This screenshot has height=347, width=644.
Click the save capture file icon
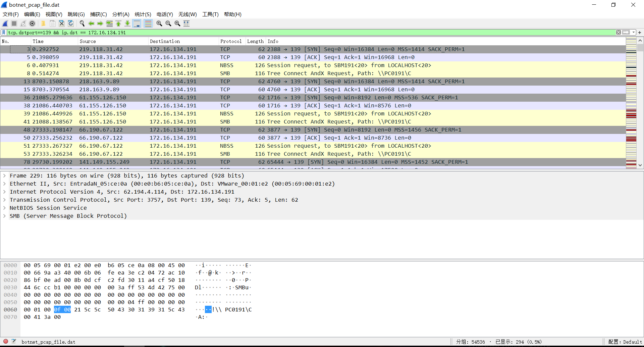53,23
